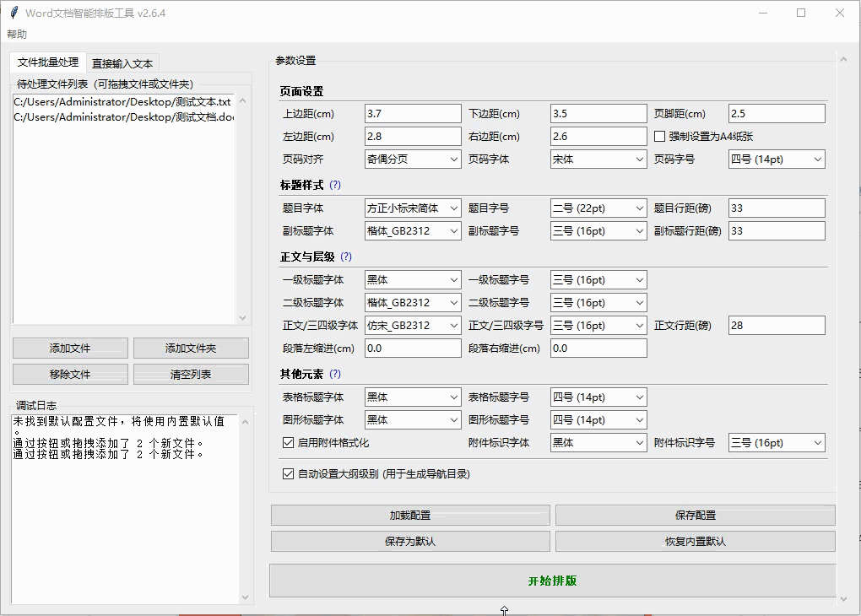
Task: Click 保存为默认 button
Action: click(x=410, y=542)
